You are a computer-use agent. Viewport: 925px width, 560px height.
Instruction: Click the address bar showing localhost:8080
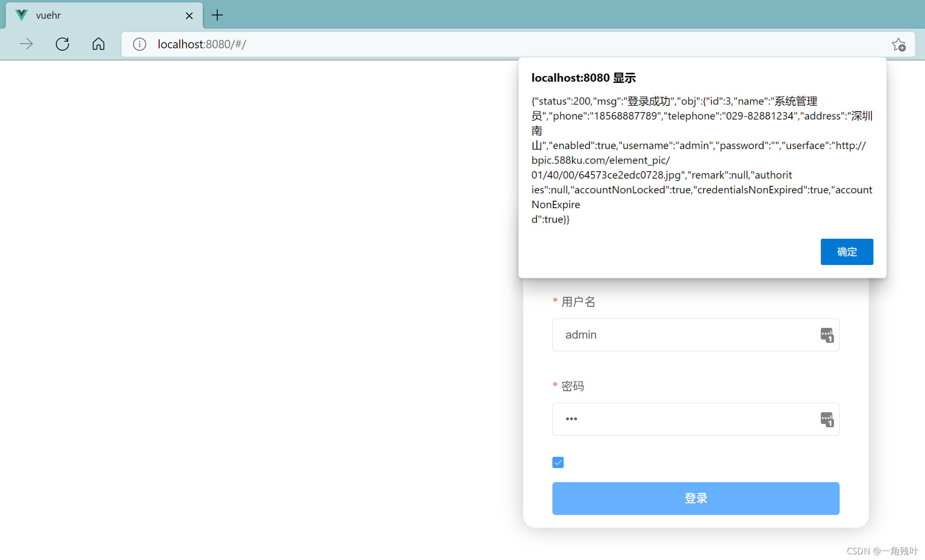(x=329, y=44)
